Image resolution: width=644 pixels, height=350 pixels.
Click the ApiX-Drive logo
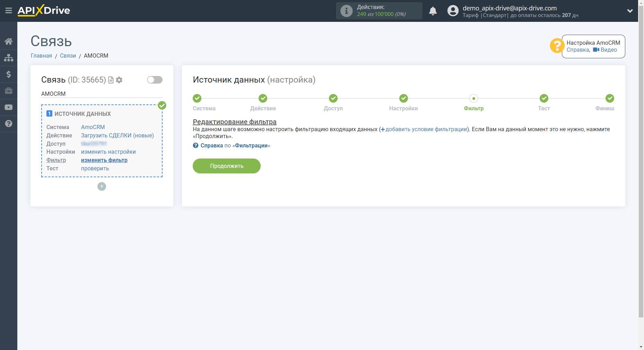point(44,10)
